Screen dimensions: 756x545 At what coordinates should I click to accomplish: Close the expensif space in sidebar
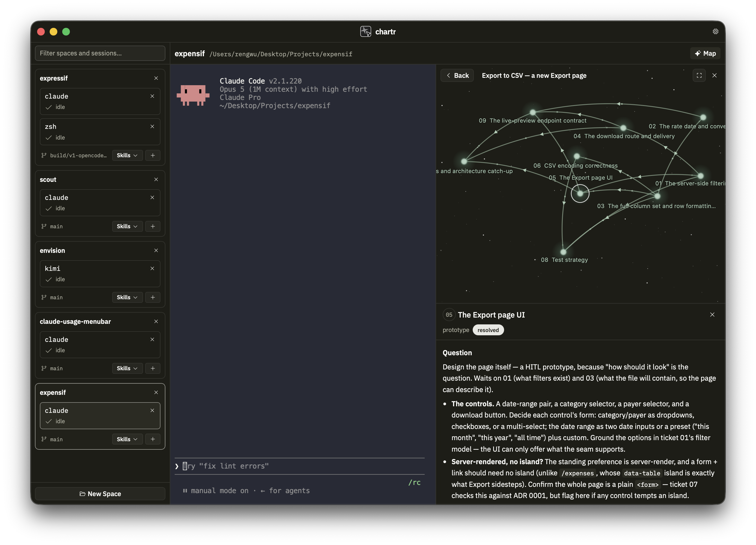[x=156, y=393]
